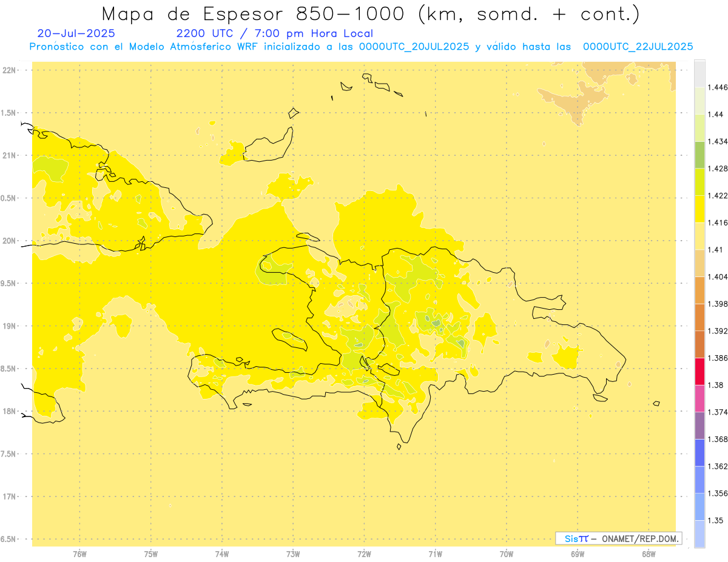Click the '73W' longitude label
This screenshot has width=728, height=562.
click(x=293, y=554)
